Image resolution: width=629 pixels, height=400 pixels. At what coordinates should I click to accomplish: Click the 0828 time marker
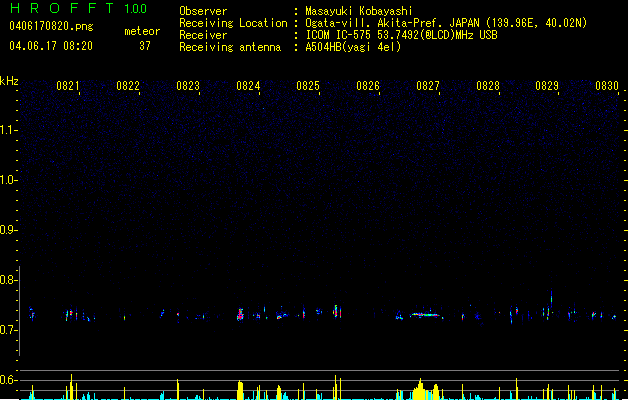(488, 86)
